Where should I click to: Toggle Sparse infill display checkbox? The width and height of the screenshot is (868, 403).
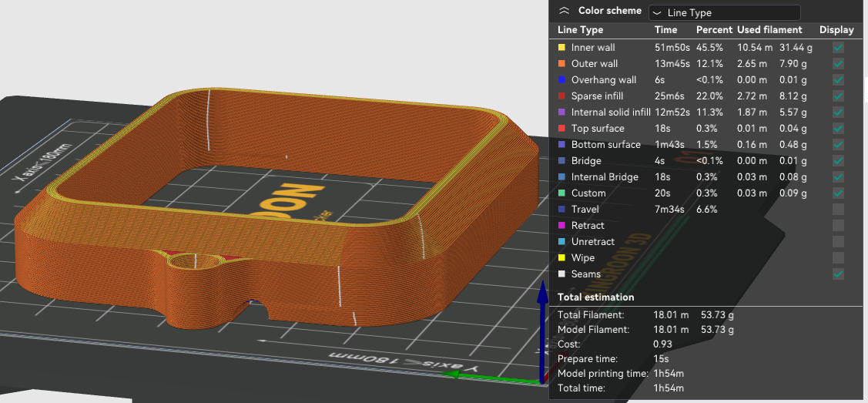coord(838,96)
